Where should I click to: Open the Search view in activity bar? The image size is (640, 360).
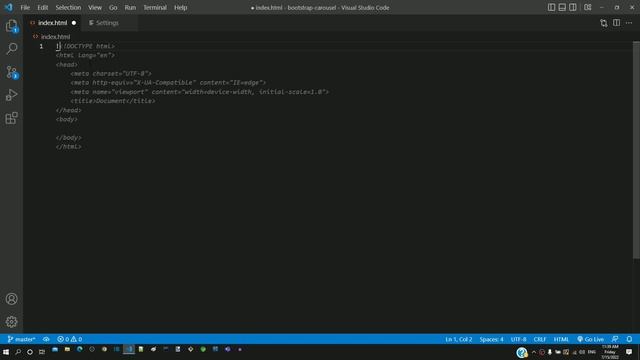[11, 49]
